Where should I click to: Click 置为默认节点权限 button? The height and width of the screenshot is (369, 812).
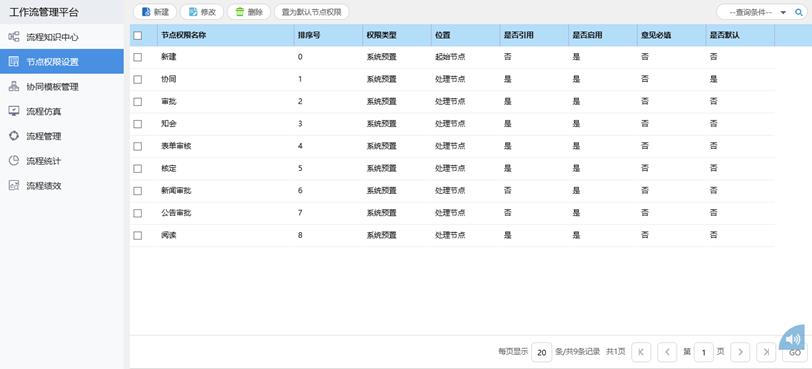pyautogui.click(x=311, y=12)
